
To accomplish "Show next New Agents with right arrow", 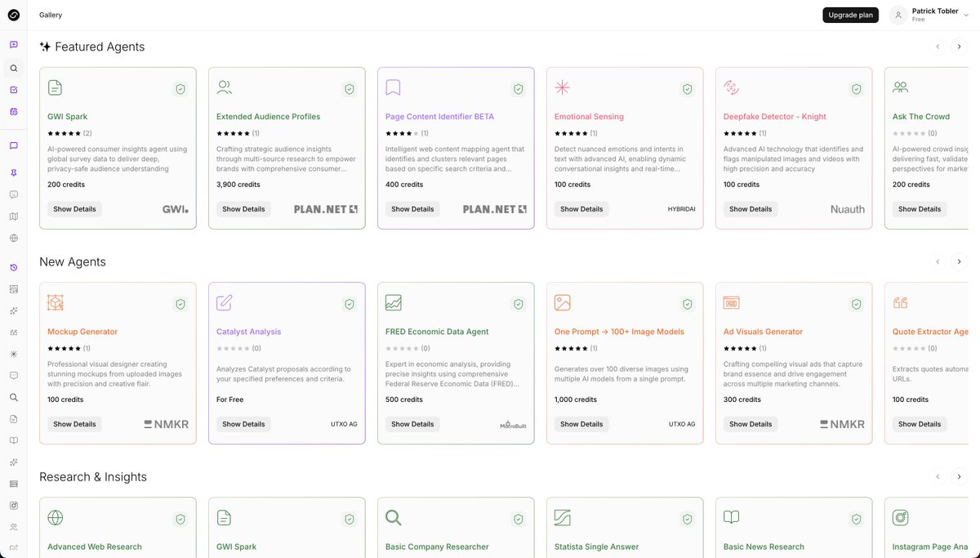I will click(960, 261).
